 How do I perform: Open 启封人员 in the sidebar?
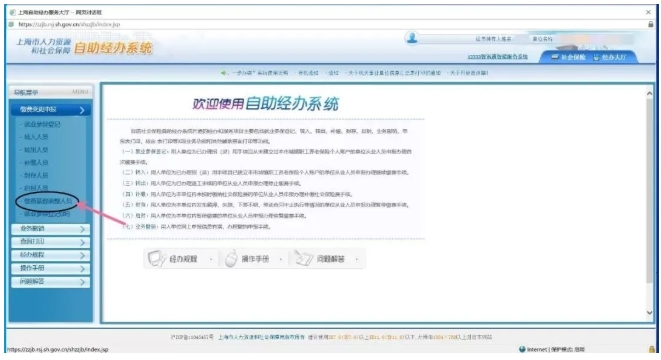tap(36, 188)
